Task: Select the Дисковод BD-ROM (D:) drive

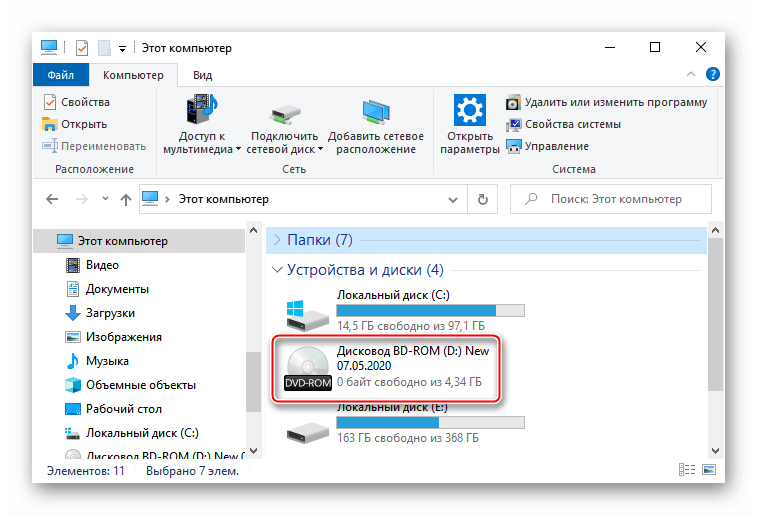Action: coord(386,368)
